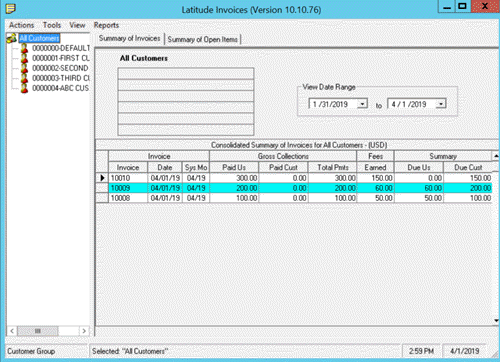The width and height of the screenshot is (500, 362).
Task: Click the customer icon beside 0000000-DEFAULT
Action: tap(24, 48)
